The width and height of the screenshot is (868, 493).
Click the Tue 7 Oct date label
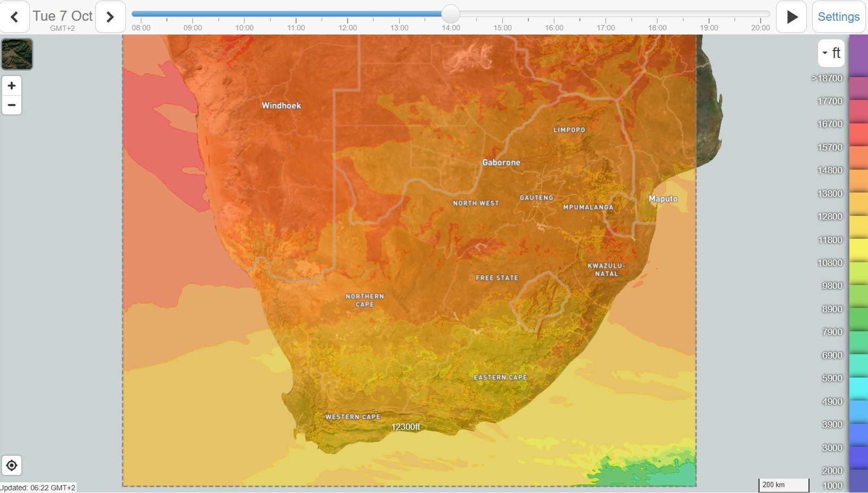point(63,16)
